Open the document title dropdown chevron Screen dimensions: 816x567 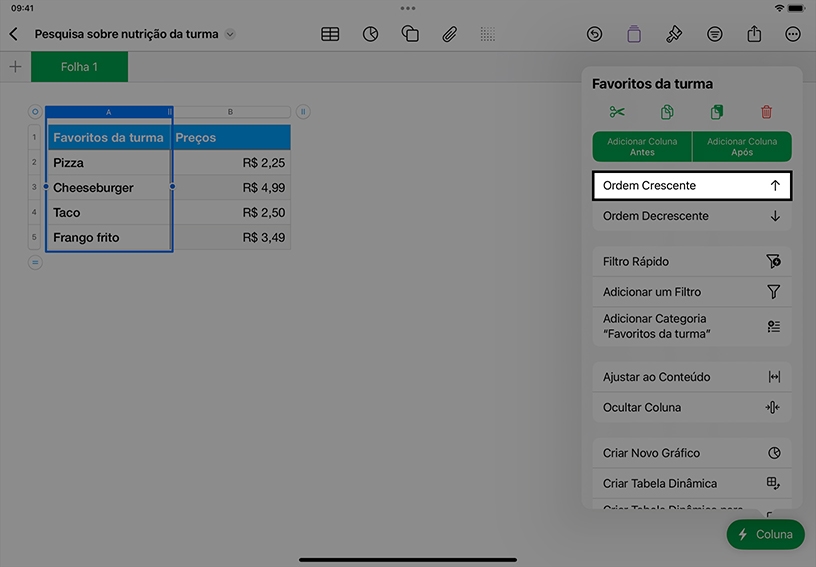(230, 34)
